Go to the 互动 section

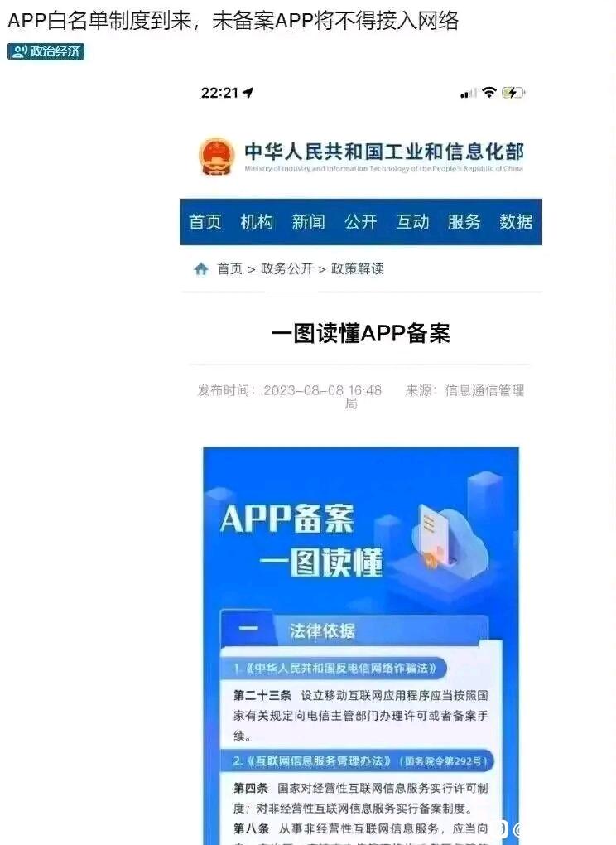[412, 222]
